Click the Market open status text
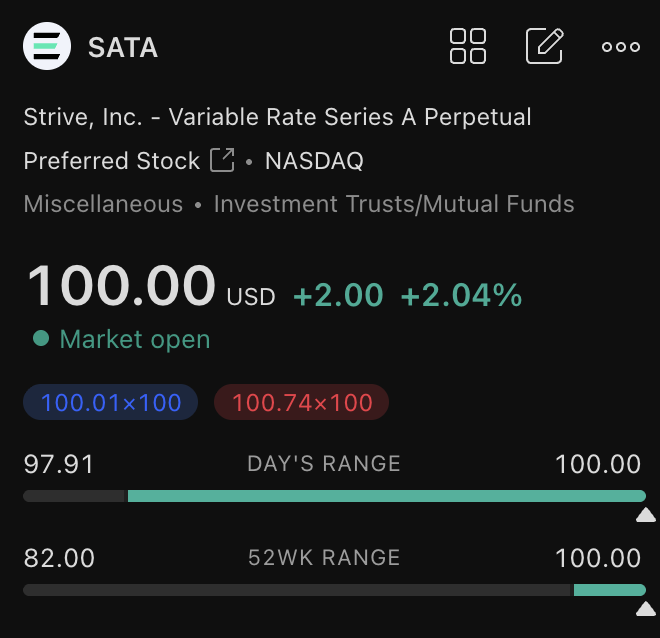The height and width of the screenshot is (638, 660). [135, 340]
